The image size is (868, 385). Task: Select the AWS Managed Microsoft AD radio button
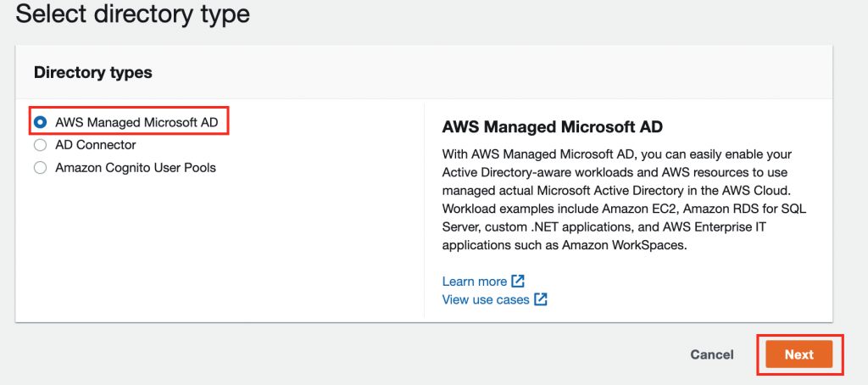41,122
